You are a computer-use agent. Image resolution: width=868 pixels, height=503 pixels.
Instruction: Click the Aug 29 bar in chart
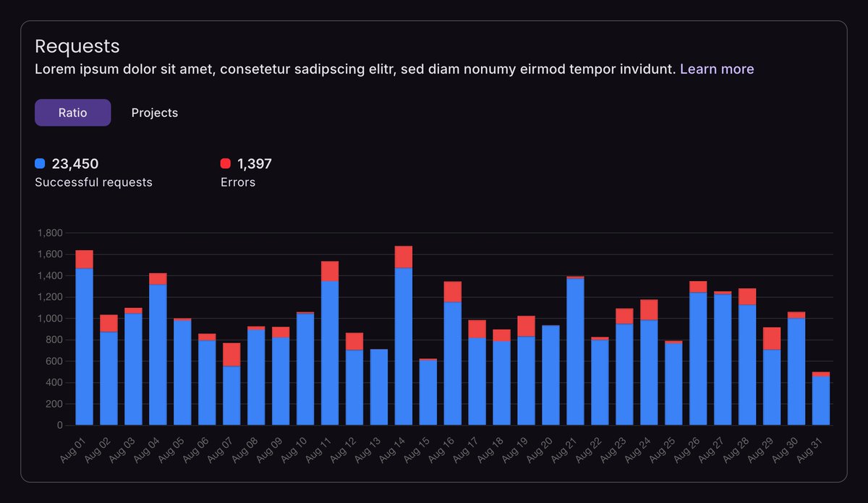click(773, 376)
